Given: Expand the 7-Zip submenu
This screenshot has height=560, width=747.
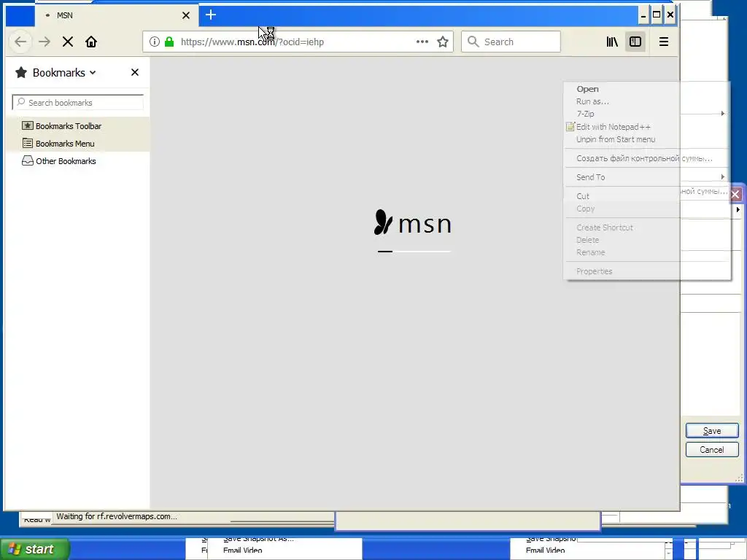Looking at the screenshot, I should click(646, 114).
